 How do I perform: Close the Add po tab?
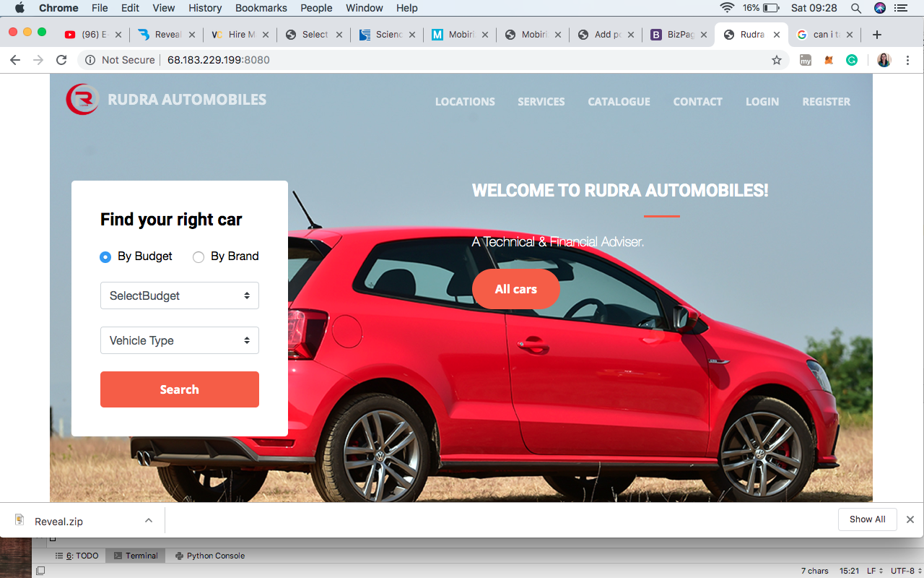[631, 35]
